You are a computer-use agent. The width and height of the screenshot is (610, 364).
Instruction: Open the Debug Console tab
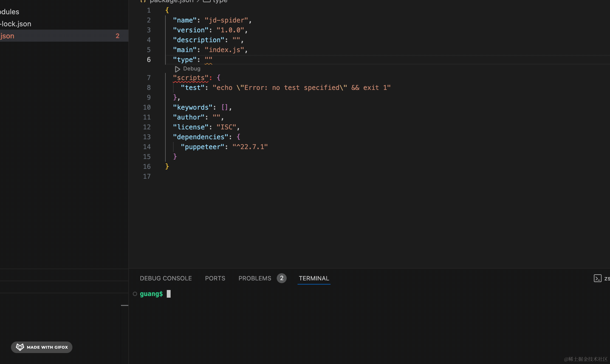coord(166,278)
